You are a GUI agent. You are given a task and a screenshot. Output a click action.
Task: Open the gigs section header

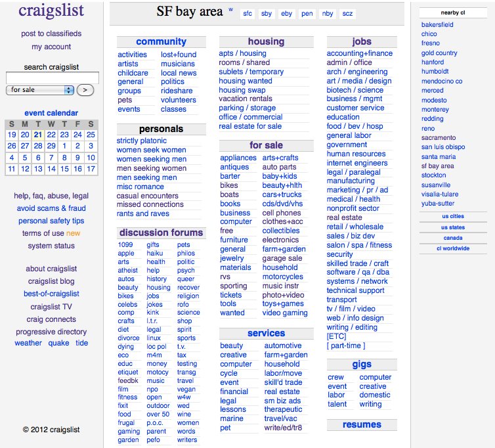(362, 365)
